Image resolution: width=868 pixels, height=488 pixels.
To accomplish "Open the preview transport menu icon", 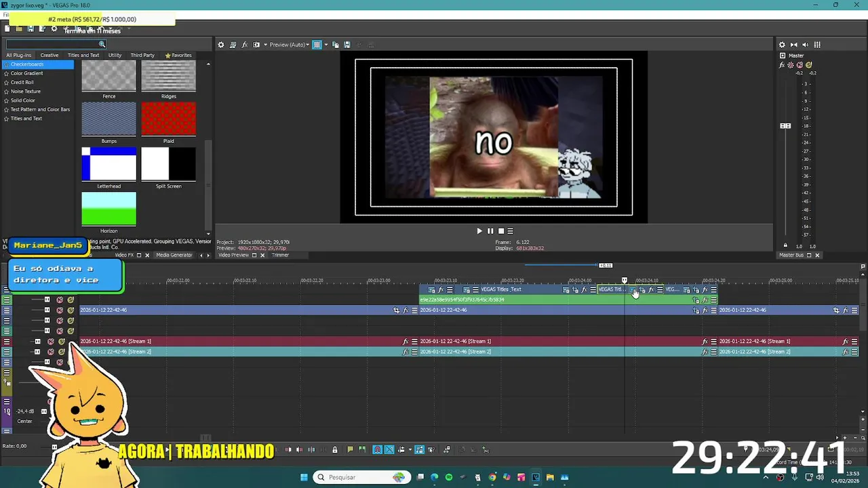I will click(511, 231).
